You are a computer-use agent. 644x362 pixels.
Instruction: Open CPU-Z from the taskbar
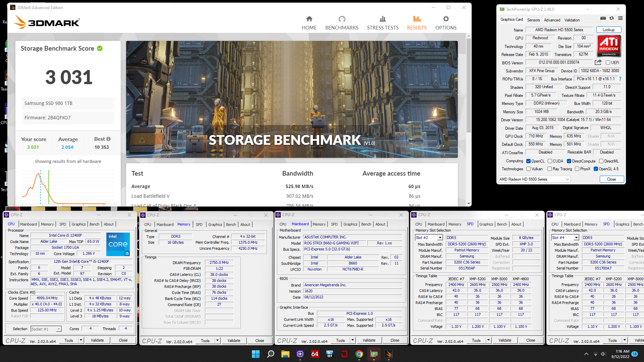pos(300,354)
